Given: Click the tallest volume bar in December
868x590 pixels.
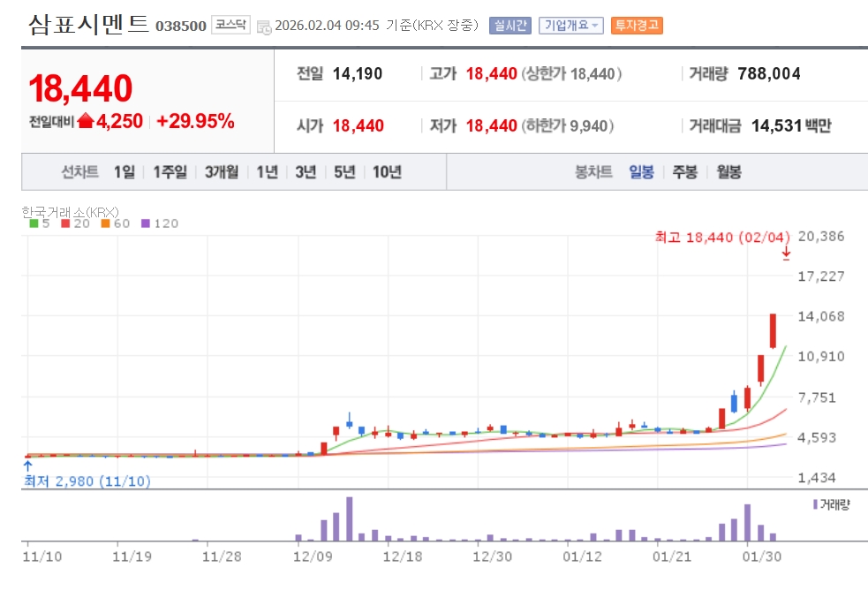Looking at the screenshot, I should click(350, 519).
